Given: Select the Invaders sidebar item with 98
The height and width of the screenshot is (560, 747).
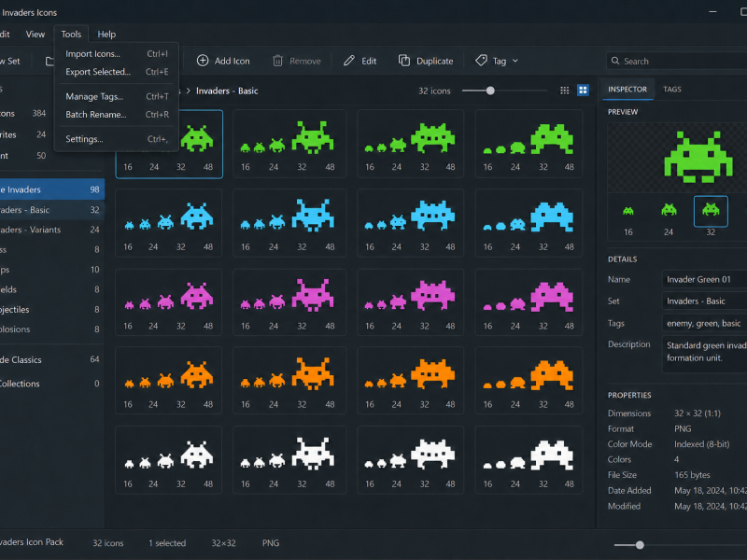Looking at the screenshot, I should (x=52, y=189).
